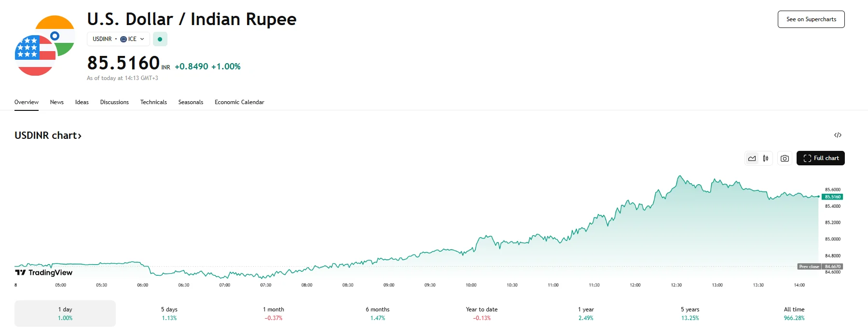Click the TradingView logo on chart
This screenshot has height=335, width=868.
click(x=44, y=272)
